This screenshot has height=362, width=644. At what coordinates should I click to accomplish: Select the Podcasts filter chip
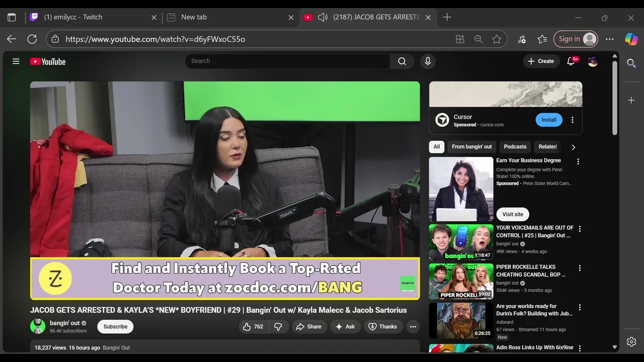515,147
